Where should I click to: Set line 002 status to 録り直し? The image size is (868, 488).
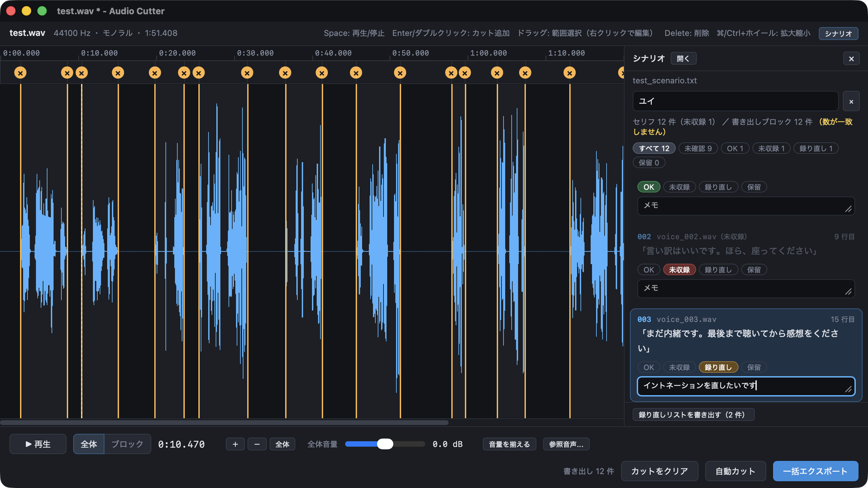718,270
